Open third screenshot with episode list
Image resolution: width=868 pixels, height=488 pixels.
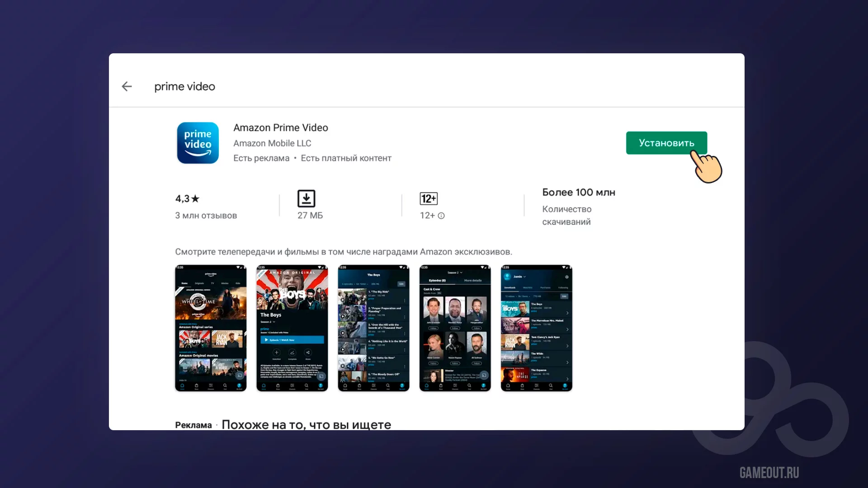373,328
